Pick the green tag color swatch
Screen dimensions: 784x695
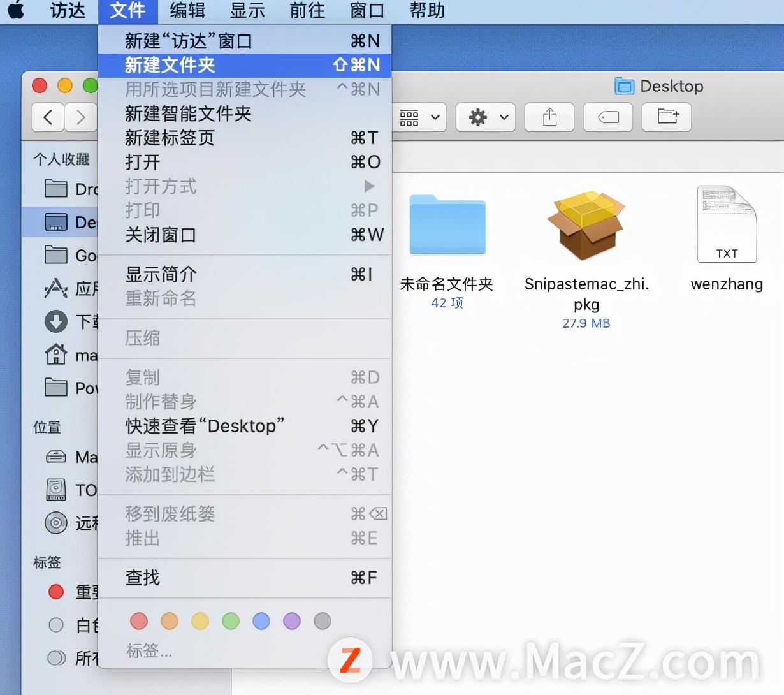point(230,621)
